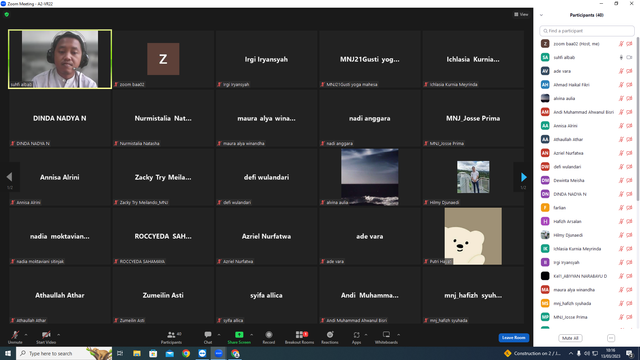Open Microsoft Store from taskbar
The width and height of the screenshot is (640, 360).
point(153,353)
